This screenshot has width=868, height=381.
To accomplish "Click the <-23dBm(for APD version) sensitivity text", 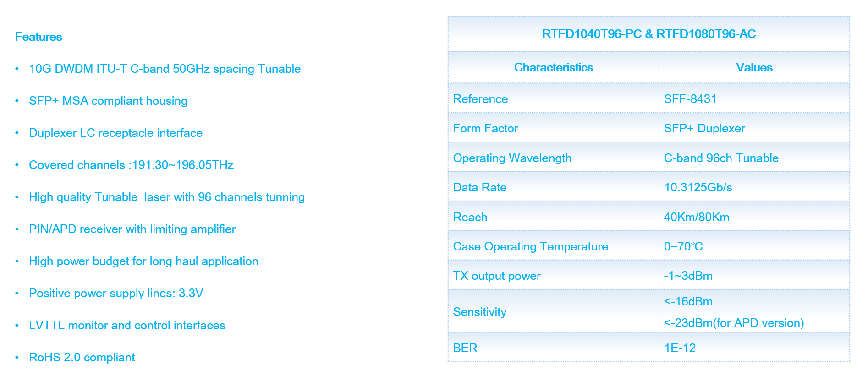I will coord(733,323).
